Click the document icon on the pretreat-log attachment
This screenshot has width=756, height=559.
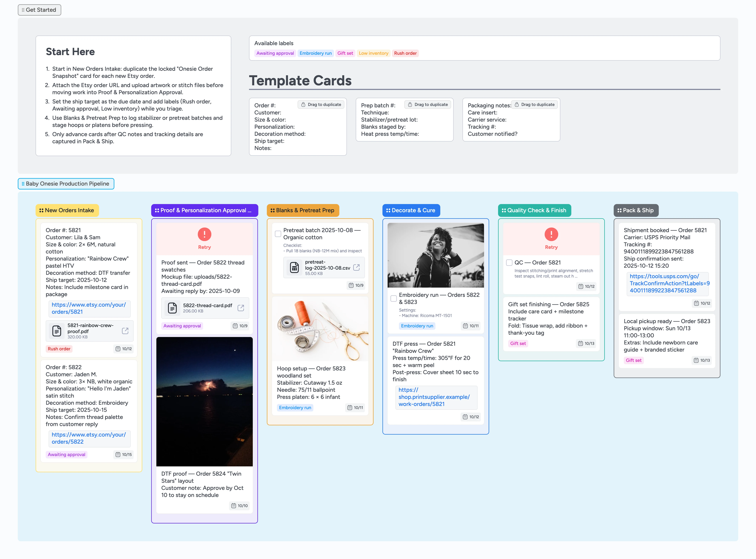tap(294, 267)
